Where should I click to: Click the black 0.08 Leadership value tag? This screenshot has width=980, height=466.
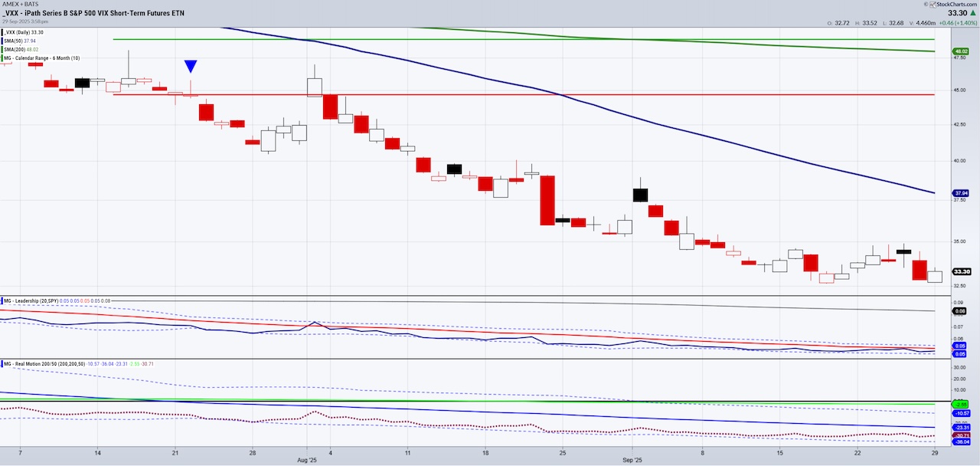(960, 311)
